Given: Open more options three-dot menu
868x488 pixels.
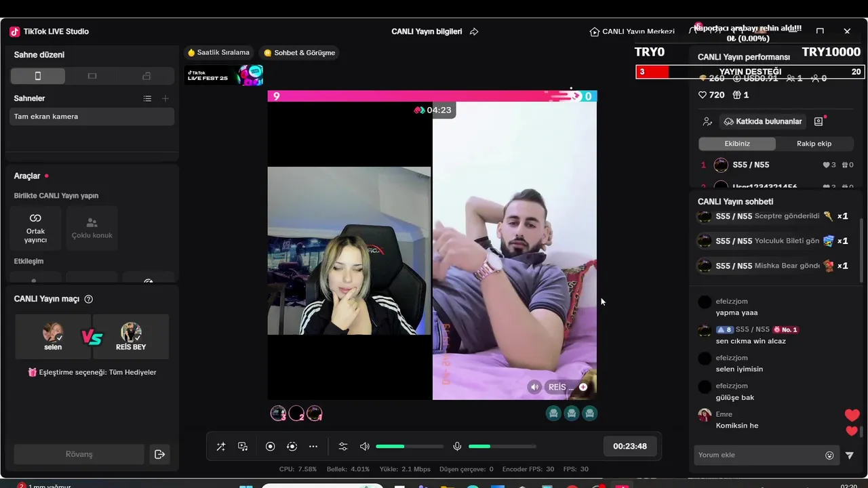Looking at the screenshot, I should (x=313, y=447).
